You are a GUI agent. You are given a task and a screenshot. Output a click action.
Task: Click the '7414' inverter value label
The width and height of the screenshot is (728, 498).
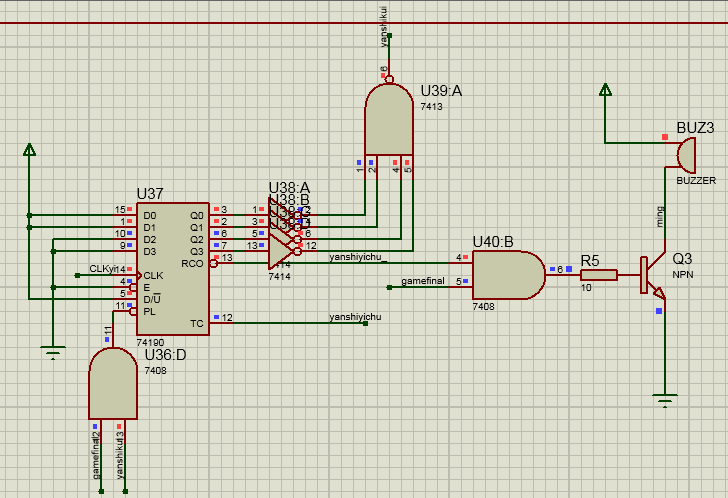[280, 276]
